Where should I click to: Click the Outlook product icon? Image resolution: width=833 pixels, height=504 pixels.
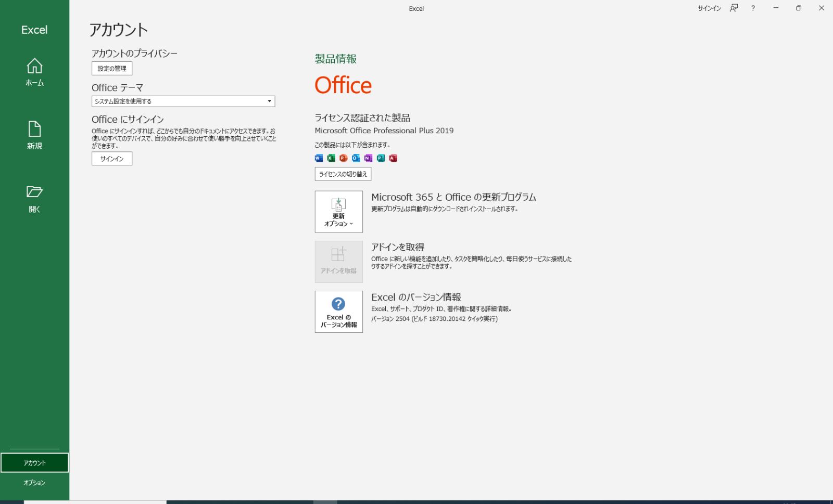pos(356,158)
